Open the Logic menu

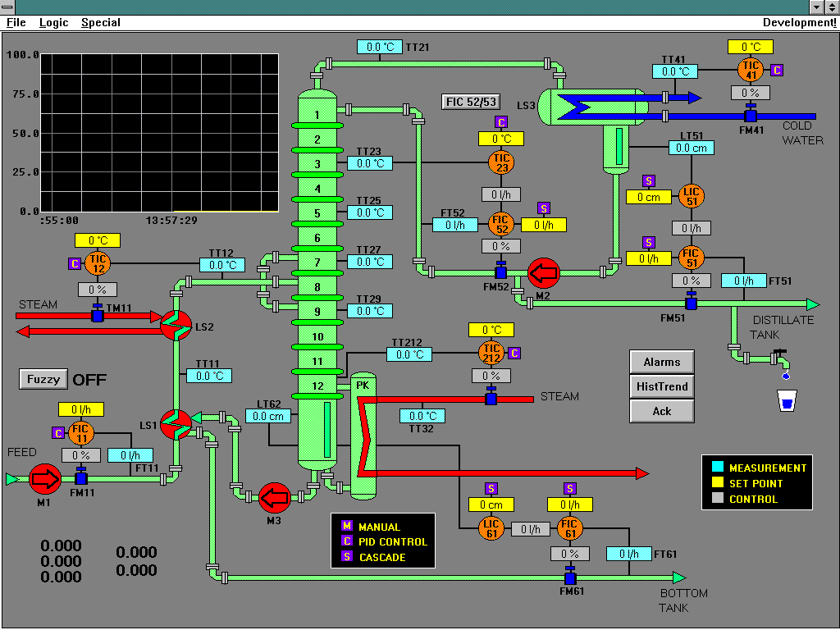(53, 22)
